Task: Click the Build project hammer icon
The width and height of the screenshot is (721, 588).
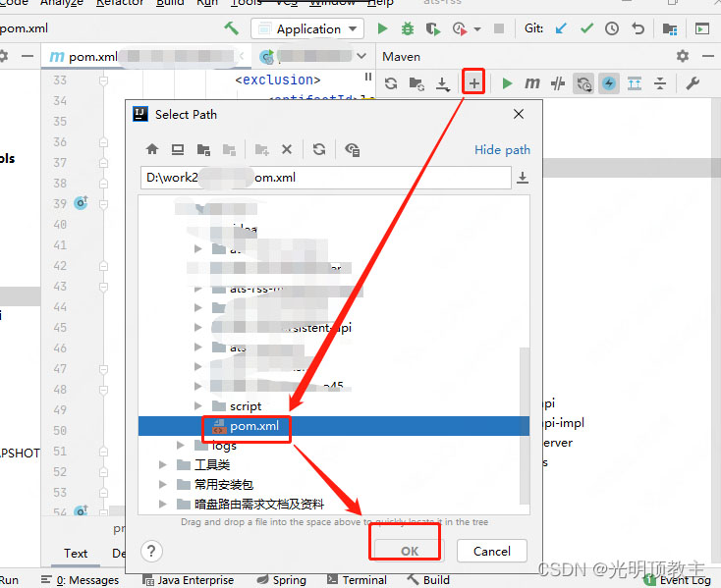Action: coord(231,28)
